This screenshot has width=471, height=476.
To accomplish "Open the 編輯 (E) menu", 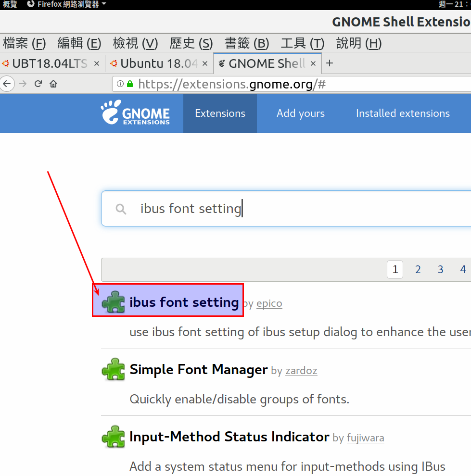I will tap(79, 43).
